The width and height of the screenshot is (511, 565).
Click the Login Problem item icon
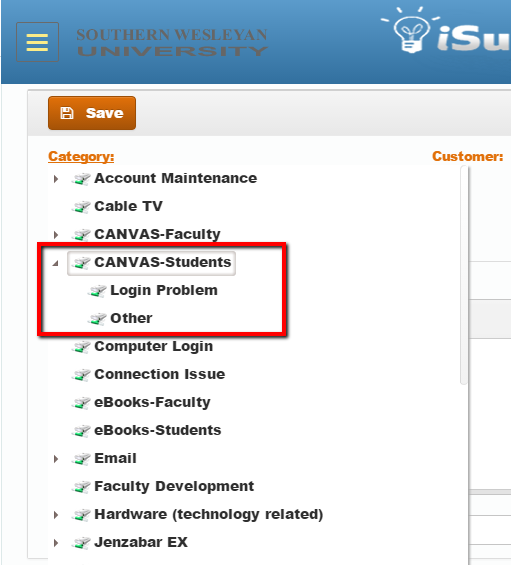coord(97,291)
